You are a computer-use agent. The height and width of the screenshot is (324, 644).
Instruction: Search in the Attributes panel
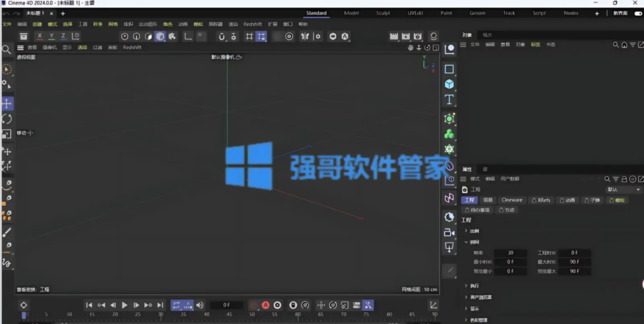[607, 179]
